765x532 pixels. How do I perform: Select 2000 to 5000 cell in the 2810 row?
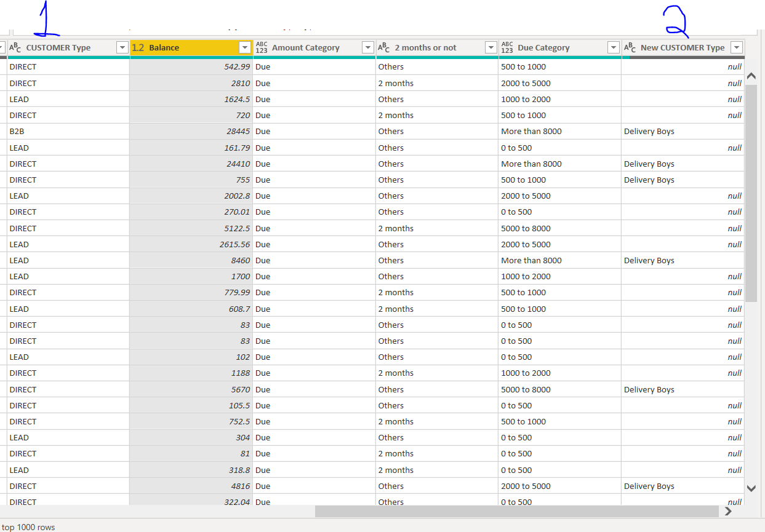559,83
